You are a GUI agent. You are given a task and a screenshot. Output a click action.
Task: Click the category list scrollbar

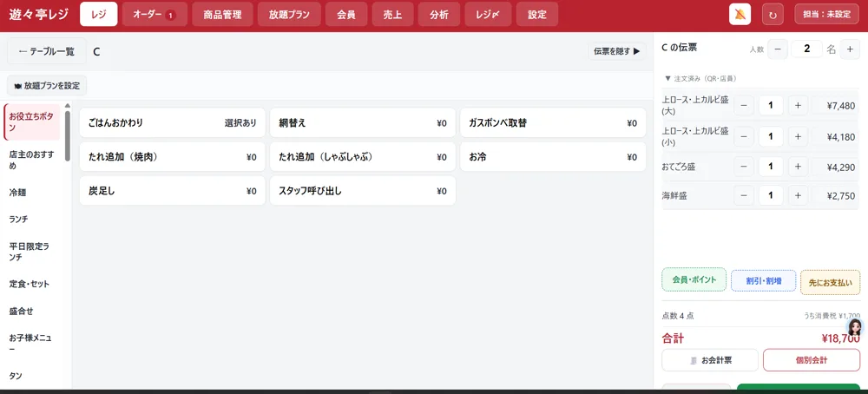tap(68, 136)
